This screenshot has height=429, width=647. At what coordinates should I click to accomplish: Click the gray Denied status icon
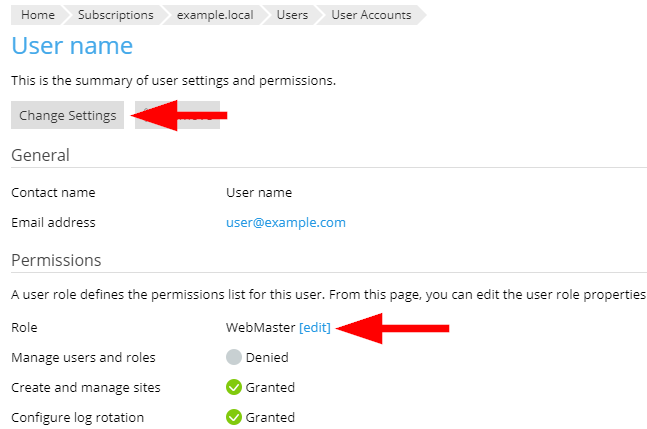(235, 357)
